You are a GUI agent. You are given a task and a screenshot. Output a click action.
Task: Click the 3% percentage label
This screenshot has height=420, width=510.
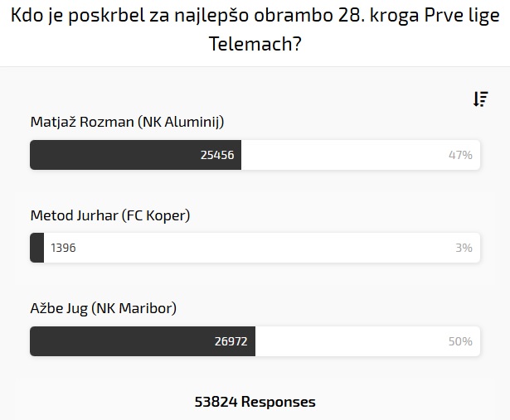click(464, 248)
